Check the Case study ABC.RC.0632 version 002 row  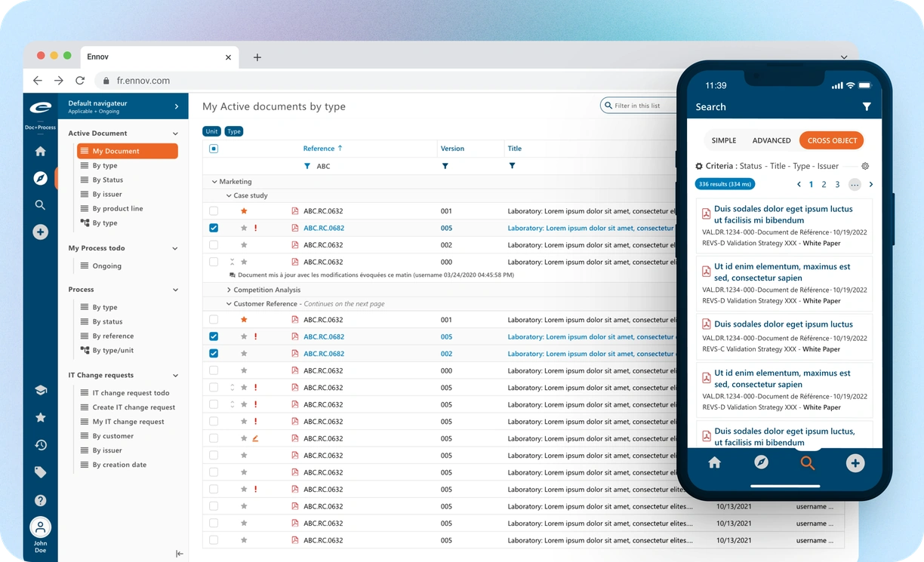tap(214, 245)
